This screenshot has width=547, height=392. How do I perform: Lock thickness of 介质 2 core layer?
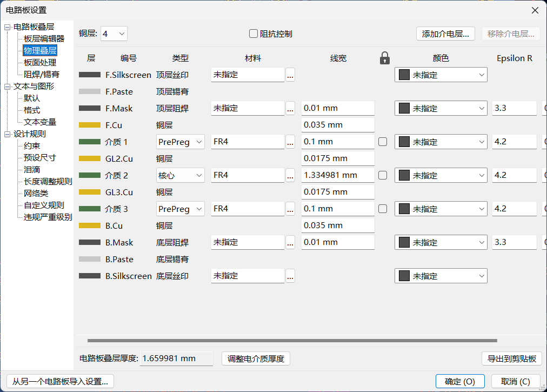(383, 175)
